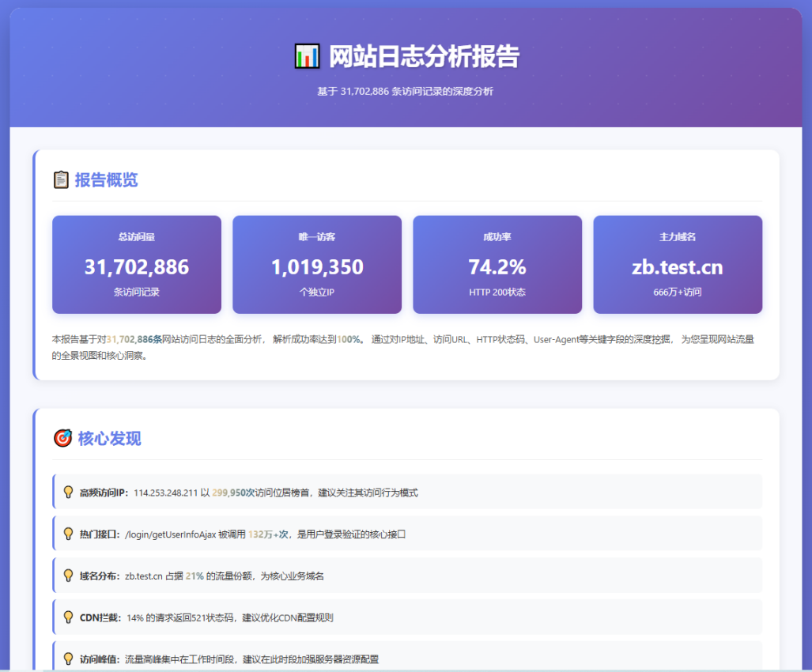Open the 成功率 74.2% card

tap(497, 265)
